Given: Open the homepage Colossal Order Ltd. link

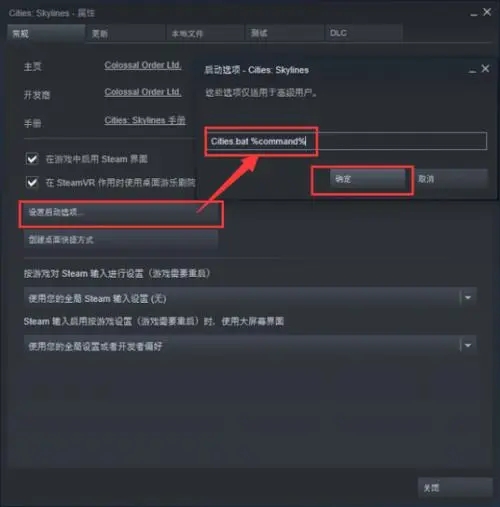Looking at the screenshot, I should [x=143, y=65].
